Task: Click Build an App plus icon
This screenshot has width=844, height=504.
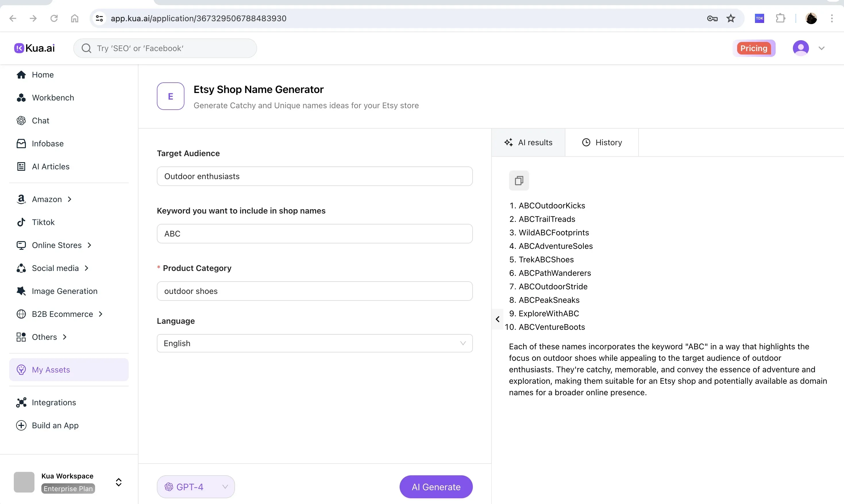Action: (x=21, y=425)
